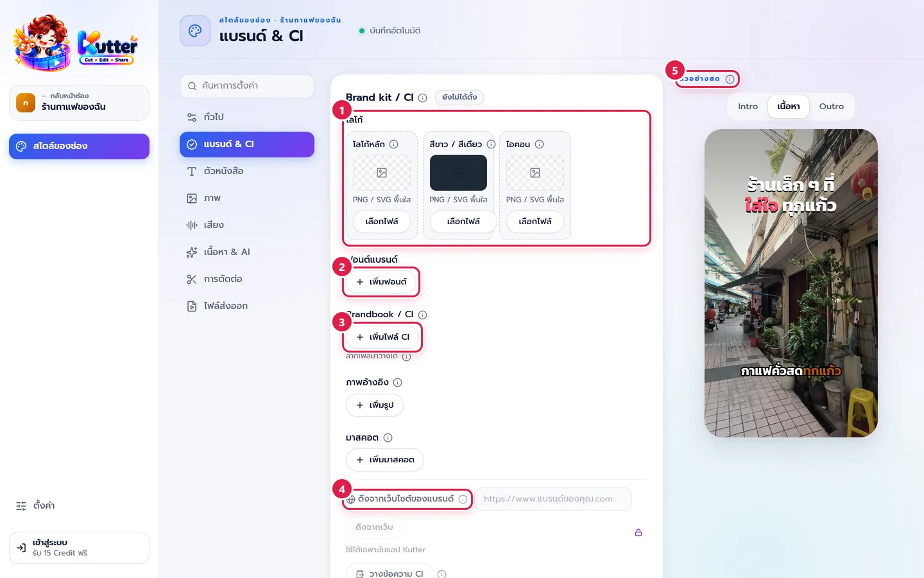Image resolution: width=924 pixels, height=578 pixels.
Task: Switch preview to เนื้อหา tab
Action: pos(789,107)
